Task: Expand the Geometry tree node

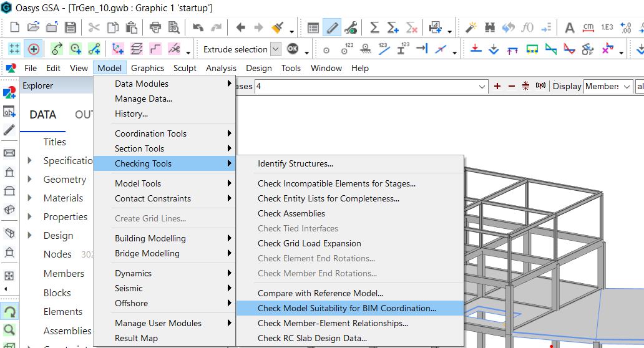Action: [x=30, y=180]
